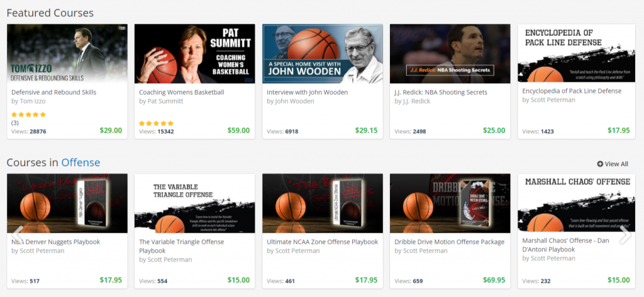
Task: Click the star rating on Coaching Womens Basketball
Action: [156, 123]
